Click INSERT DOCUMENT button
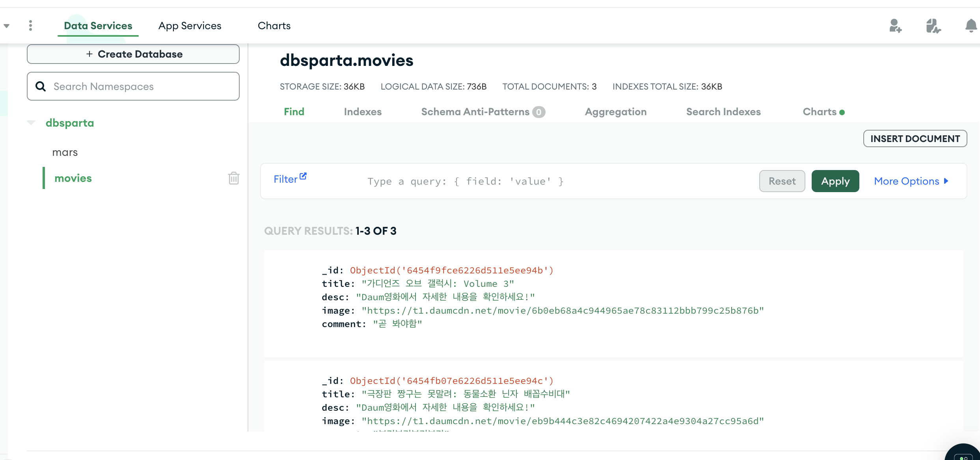980x460 pixels. [x=915, y=138]
